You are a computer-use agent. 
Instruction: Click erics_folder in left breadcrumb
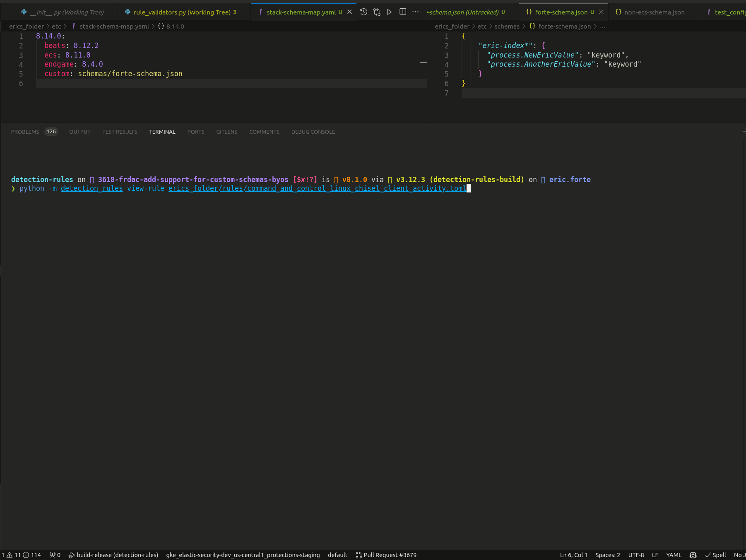click(26, 26)
